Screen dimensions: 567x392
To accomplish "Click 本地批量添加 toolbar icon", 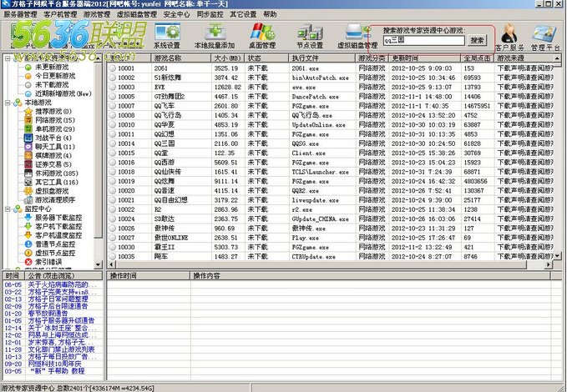I will pyautogui.click(x=215, y=37).
